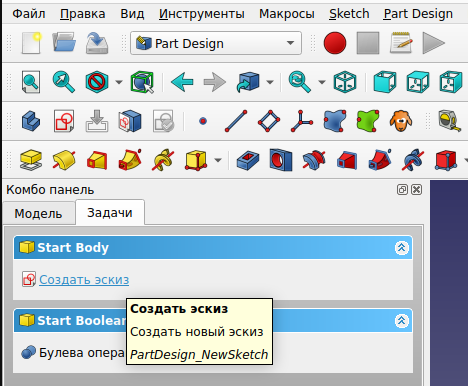468x386 pixels.
Task: Select the Pocket tool icon
Action: tap(248, 160)
